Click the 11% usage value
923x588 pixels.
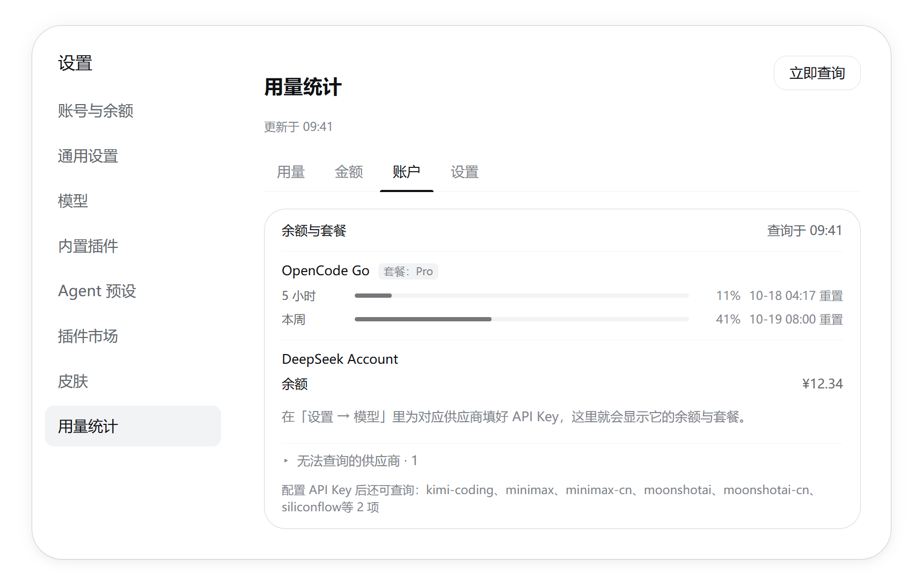[728, 296]
